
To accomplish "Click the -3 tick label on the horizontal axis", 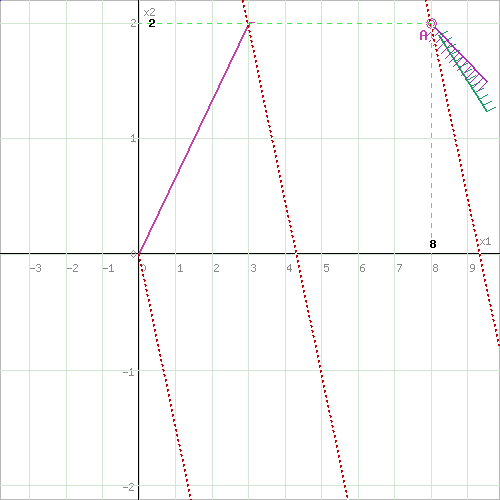I will click(36, 268).
